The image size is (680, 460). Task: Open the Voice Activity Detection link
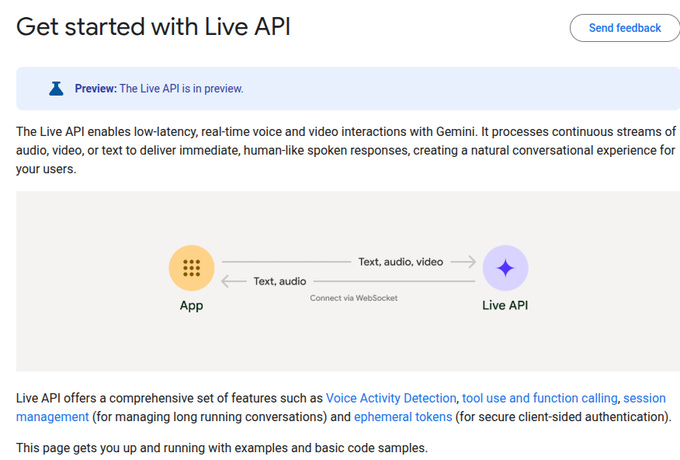tap(391, 398)
